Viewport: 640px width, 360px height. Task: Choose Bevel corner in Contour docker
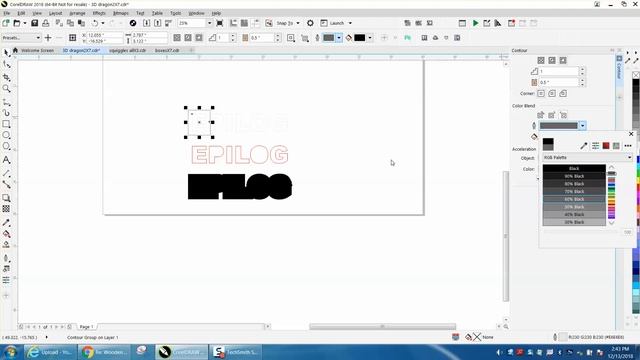click(563, 93)
